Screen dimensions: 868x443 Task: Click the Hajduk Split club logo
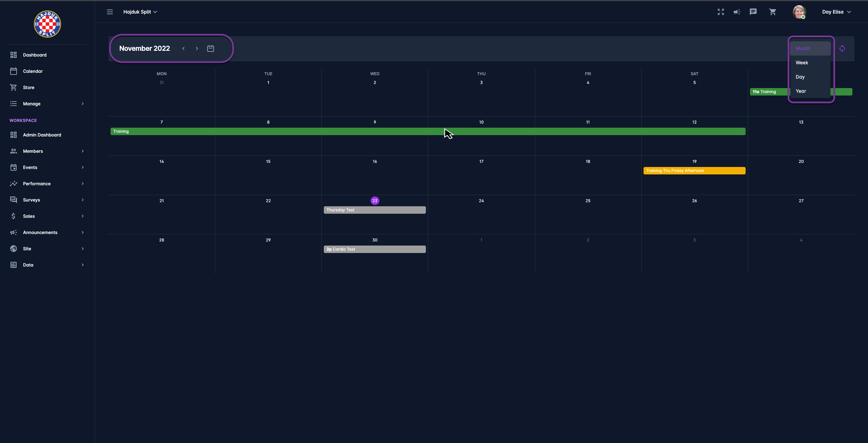(x=47, y=24)
